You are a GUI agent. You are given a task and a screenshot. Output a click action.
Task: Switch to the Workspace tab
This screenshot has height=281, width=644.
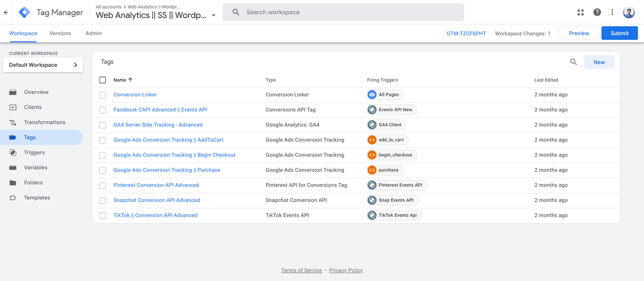23,33
